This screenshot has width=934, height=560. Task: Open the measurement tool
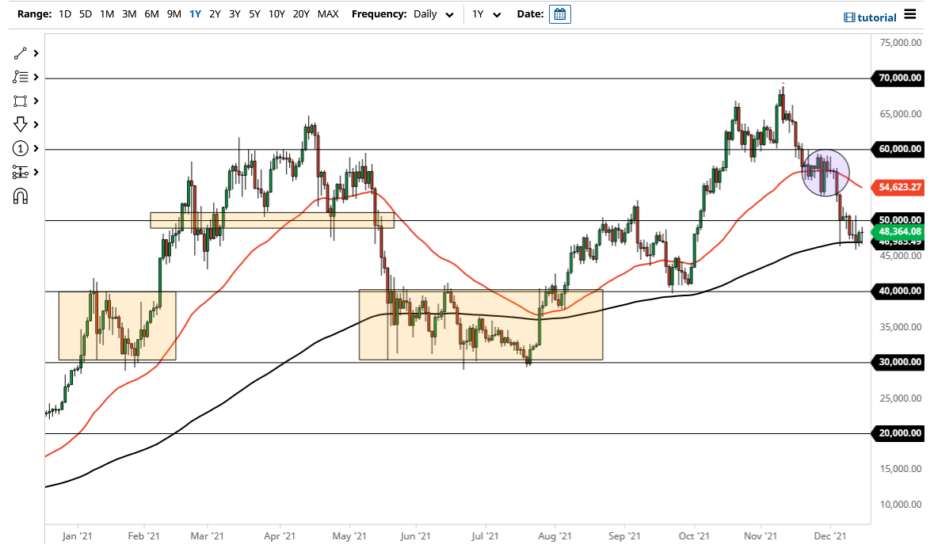click(21, 172)
